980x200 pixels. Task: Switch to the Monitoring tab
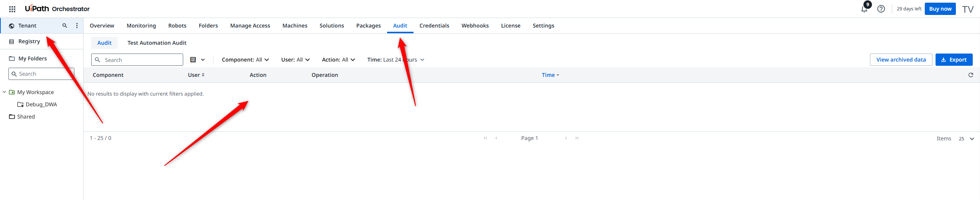tap(141, 26)
